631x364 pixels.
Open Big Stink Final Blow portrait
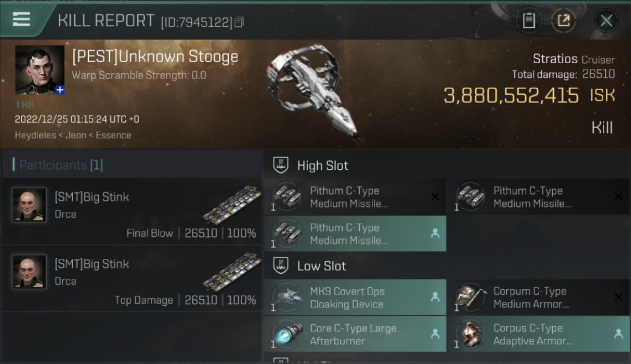tap(29, 205)
